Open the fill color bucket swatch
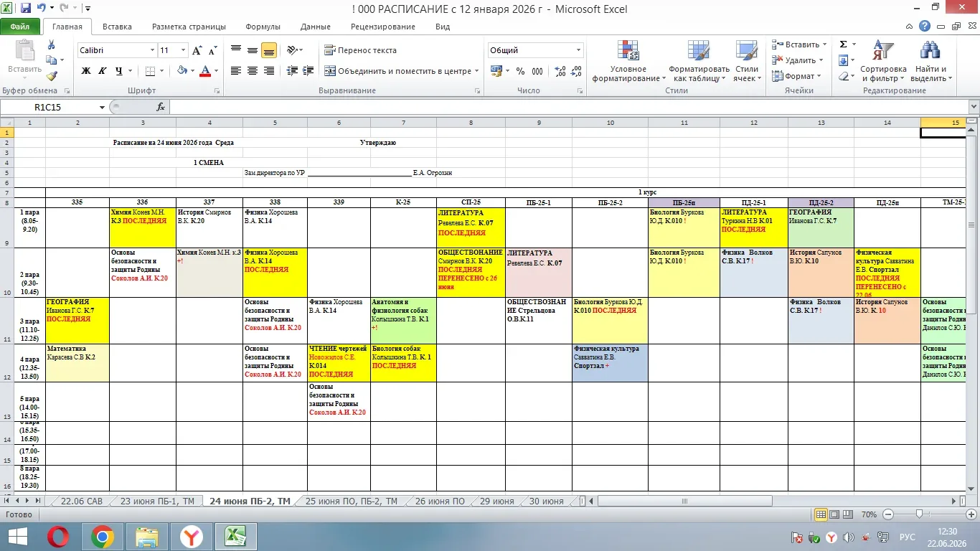The height and width of the screenshot is (551, 980). [182, 71]
